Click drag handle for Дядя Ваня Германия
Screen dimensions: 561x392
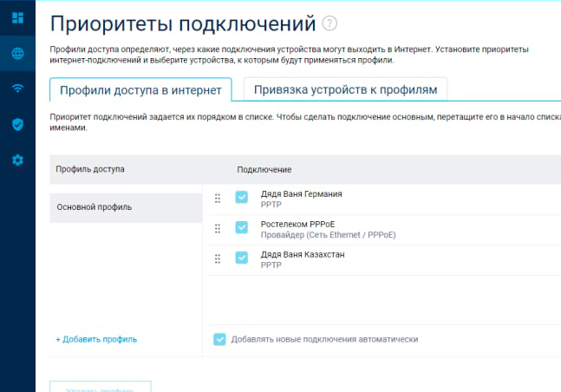click(x=218, y=198)
